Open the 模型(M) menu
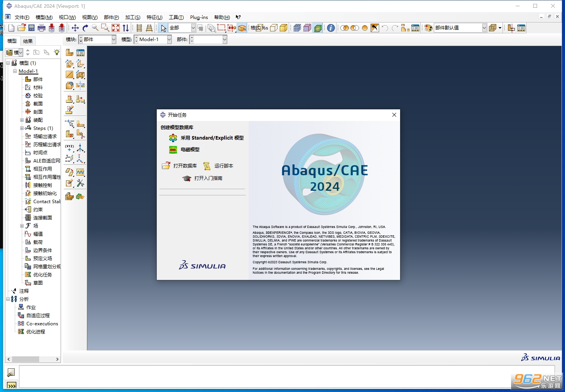Viewport: 565px width, 392px height. coord(44,17)
